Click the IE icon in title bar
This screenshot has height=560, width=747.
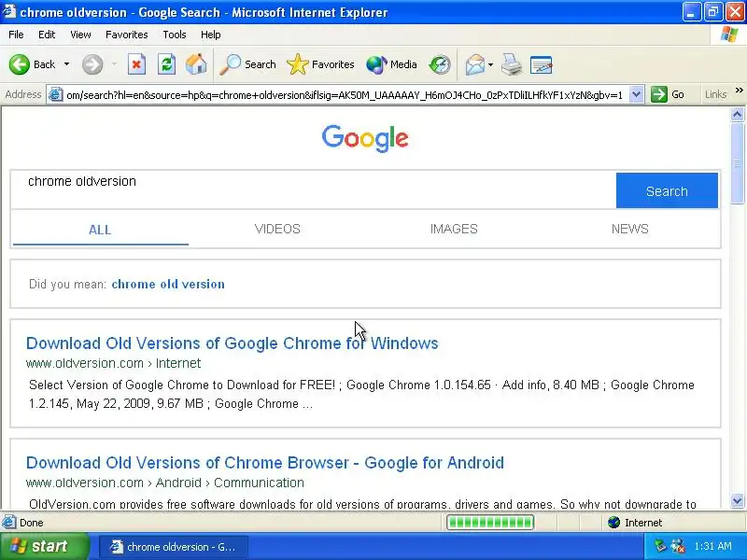[9, 11]
